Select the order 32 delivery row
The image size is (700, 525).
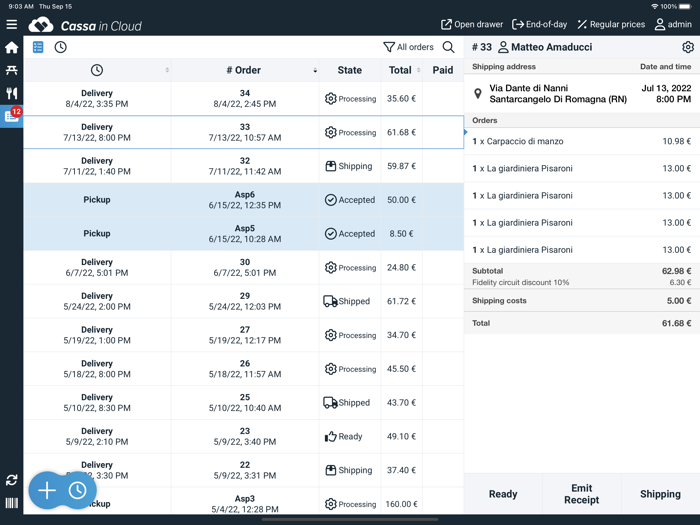(244, 166)
